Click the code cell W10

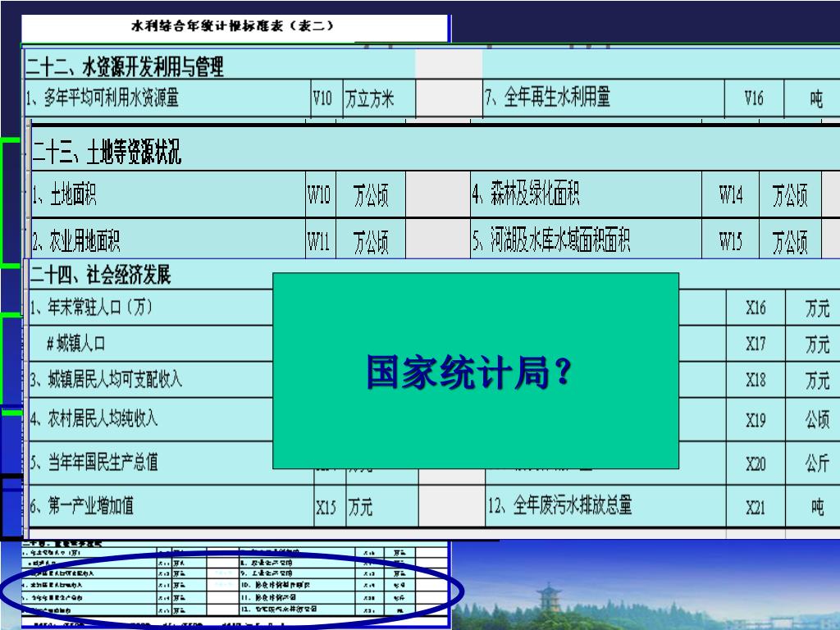click(319, 194)
